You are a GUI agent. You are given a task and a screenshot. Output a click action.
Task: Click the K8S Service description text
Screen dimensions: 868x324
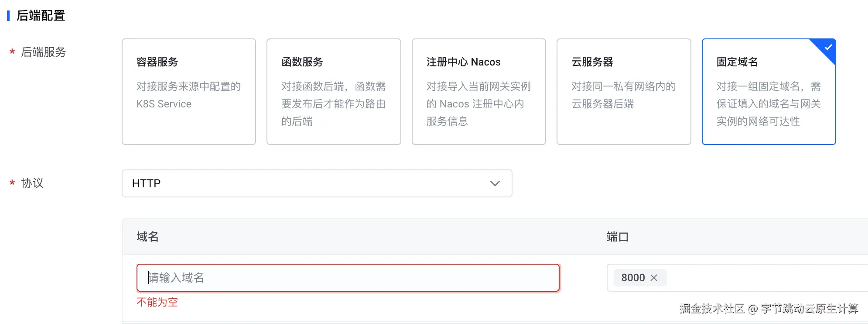[164, 104]
